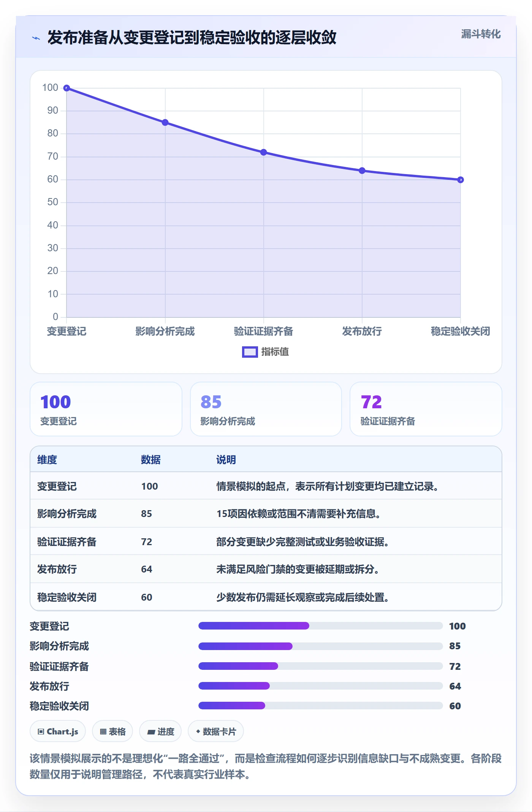The width and height of the screenshot is (532, 812).
Task: Click table value 64 in 发布放行 row
Action: pos(147,569)
